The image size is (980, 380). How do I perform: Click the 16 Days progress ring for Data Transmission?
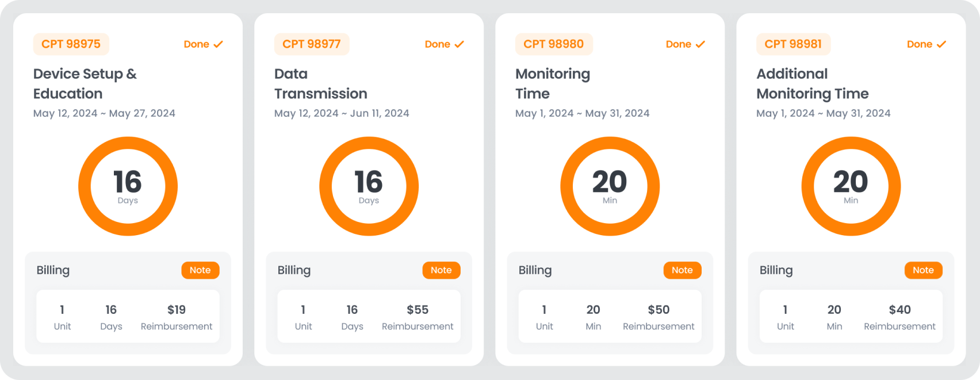coord(369,186)
